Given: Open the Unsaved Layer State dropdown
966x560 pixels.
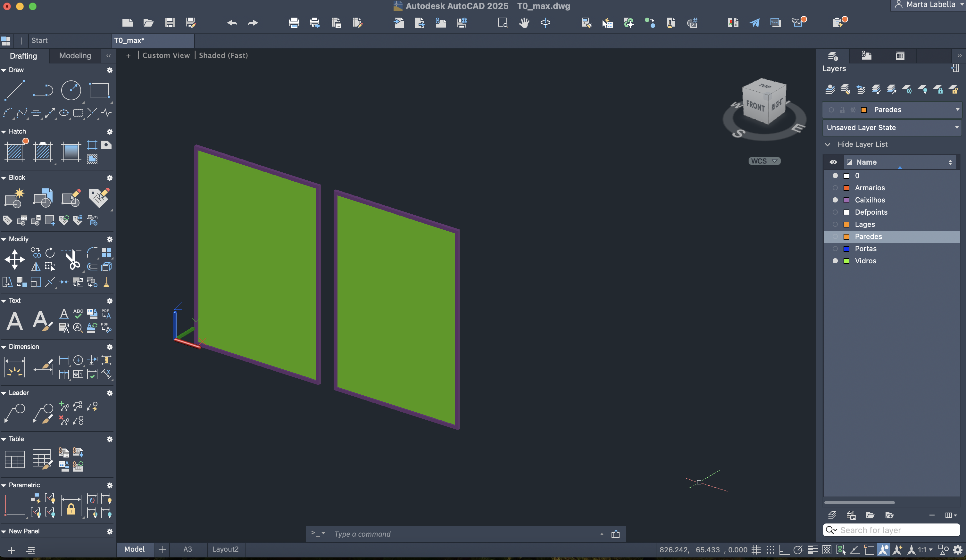Looking at the screenshot, I should tap(891, 128).
